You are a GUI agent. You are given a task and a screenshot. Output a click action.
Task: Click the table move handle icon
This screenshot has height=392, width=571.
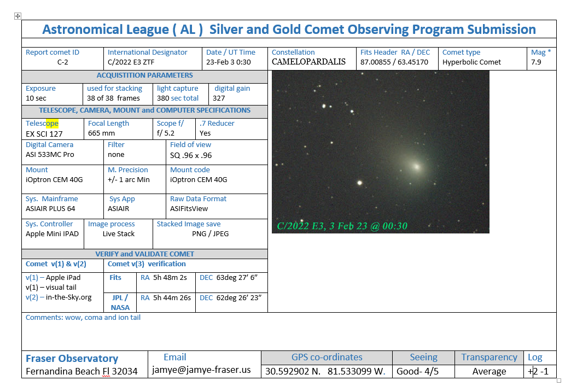click(x=18, y=16)
